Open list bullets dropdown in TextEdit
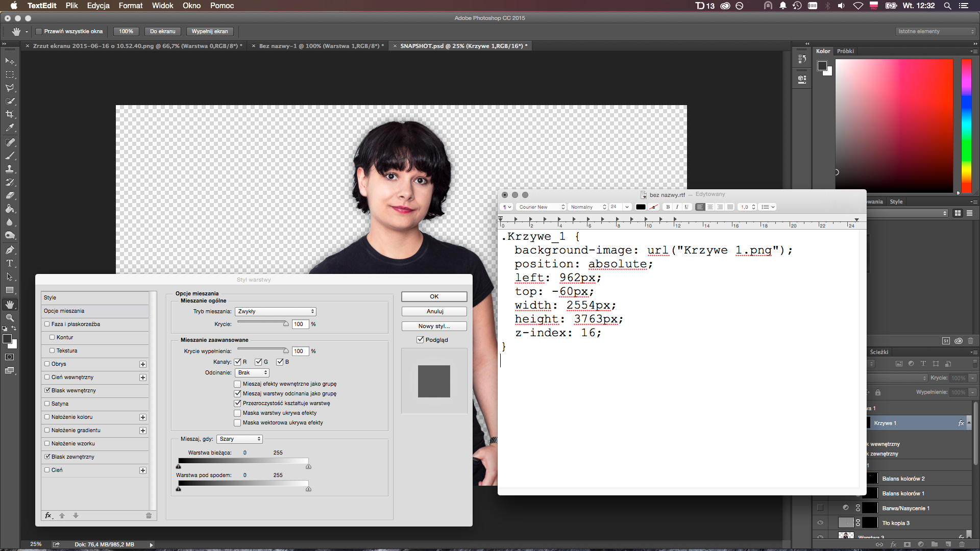980x551 pixels. click(768, 207)
